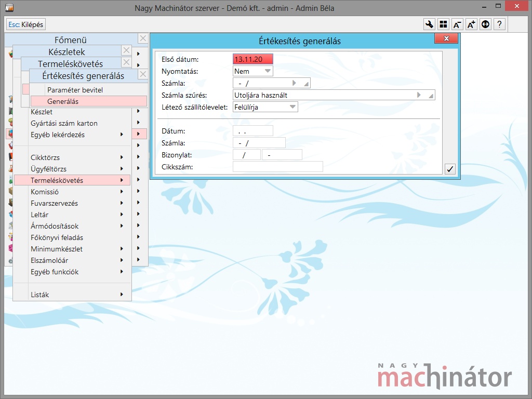Confirm the dialog with the checkmark button
The image size is (532, 399).
tap(450, 169)
